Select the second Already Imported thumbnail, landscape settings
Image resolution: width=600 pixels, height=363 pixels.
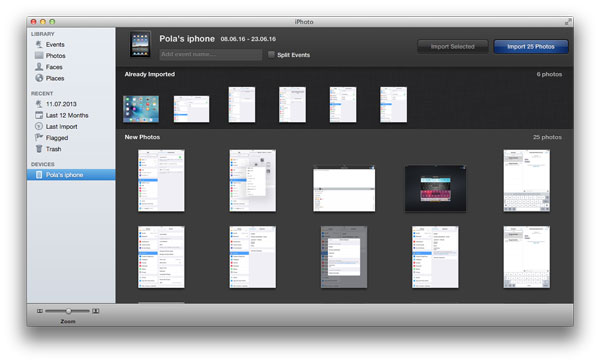point(191,109)
